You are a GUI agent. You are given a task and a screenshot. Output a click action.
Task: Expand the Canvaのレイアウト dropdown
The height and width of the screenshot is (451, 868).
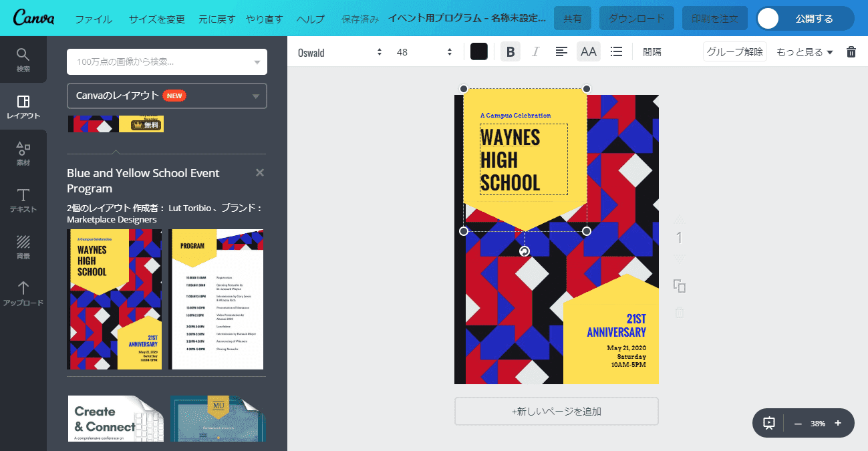click(166, 96)
